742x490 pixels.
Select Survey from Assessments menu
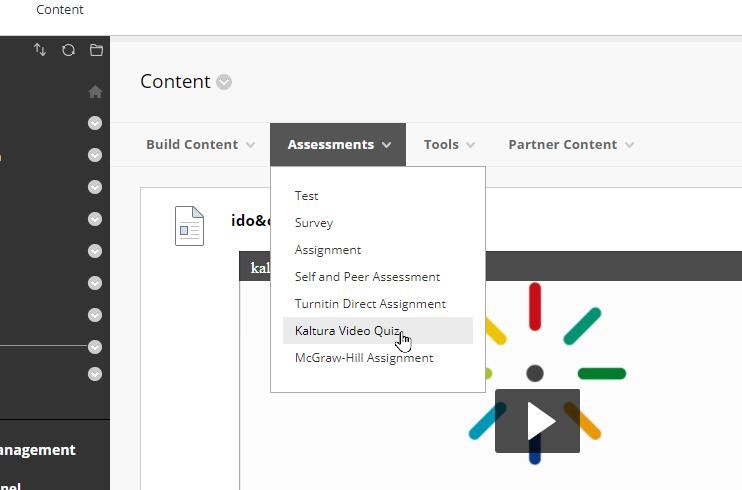[x=314, y=223]
